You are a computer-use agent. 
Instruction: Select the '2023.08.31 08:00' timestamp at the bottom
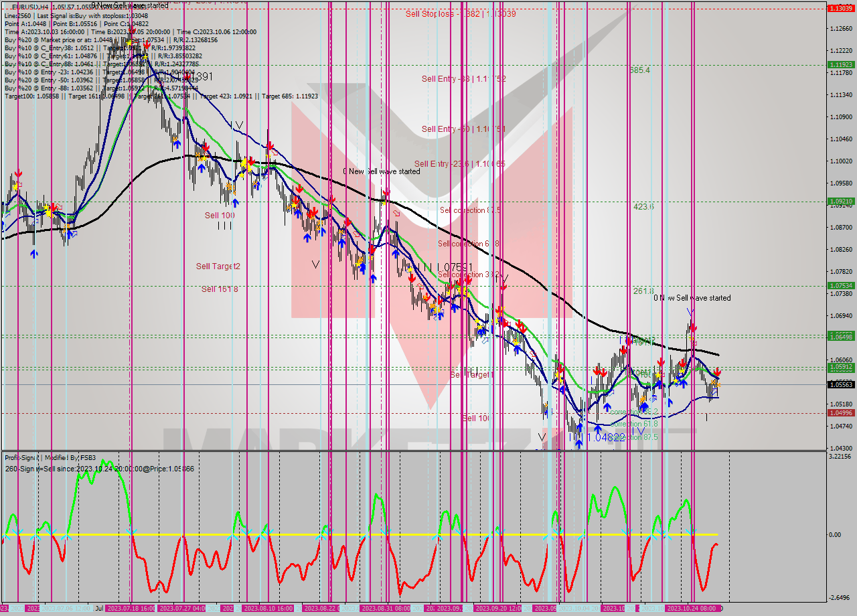coord(385,608)
